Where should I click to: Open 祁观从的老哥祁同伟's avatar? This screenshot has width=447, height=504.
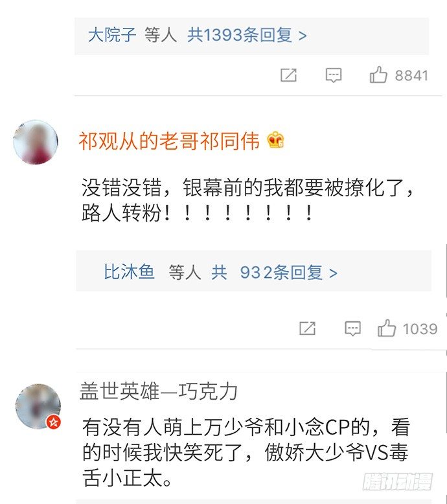(x=36, y=142)
